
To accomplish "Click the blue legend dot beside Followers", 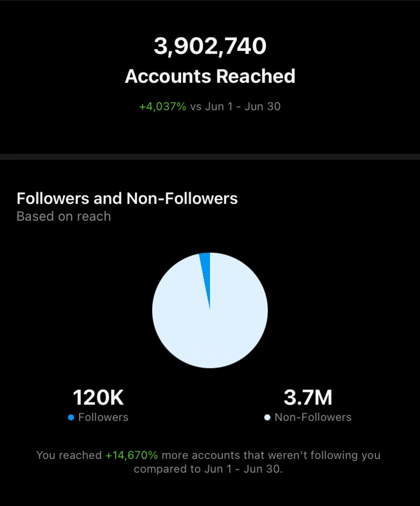I will click(71, 417).
